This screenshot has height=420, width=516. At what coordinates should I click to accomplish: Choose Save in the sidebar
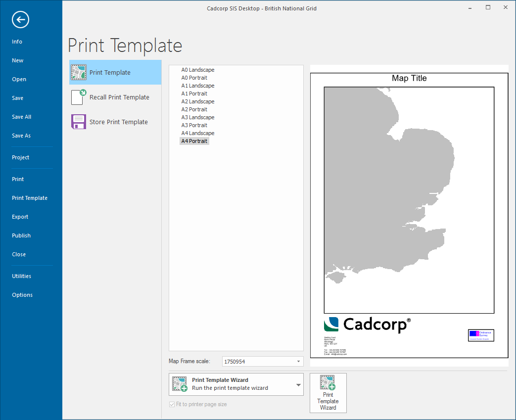coord(18,98)
